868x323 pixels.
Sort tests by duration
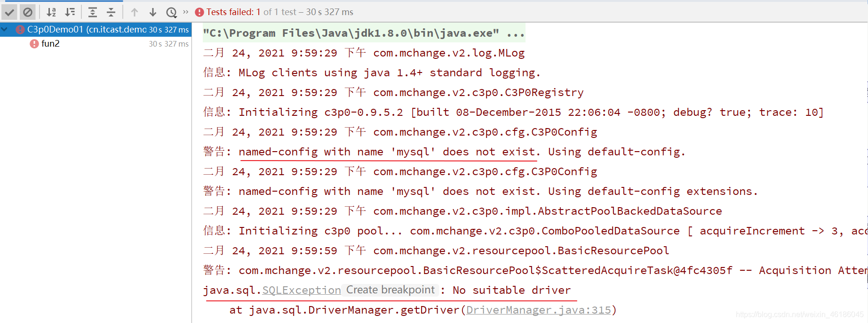[x=70, y=13]
